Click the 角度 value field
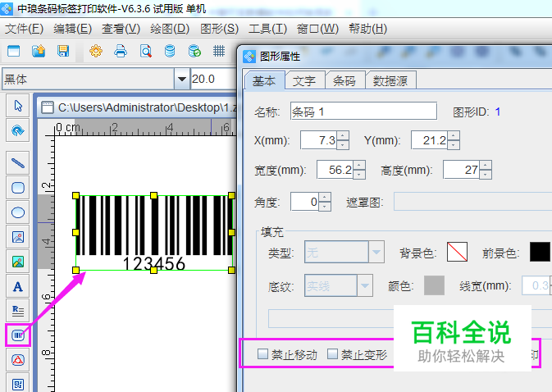The height and width of the screenshot is (392, 552). click(x=305, y=202)
